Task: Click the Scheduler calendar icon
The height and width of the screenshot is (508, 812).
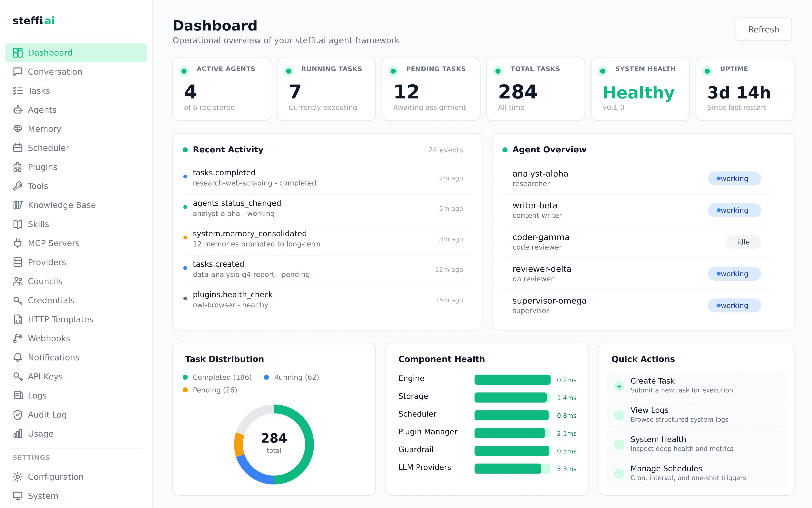Action: pos(18,148)
